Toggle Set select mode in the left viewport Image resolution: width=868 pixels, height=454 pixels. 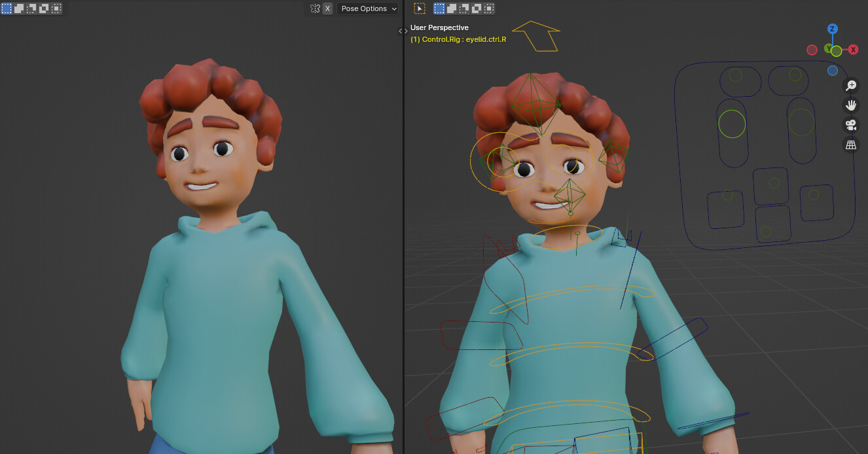pos(7,8)
